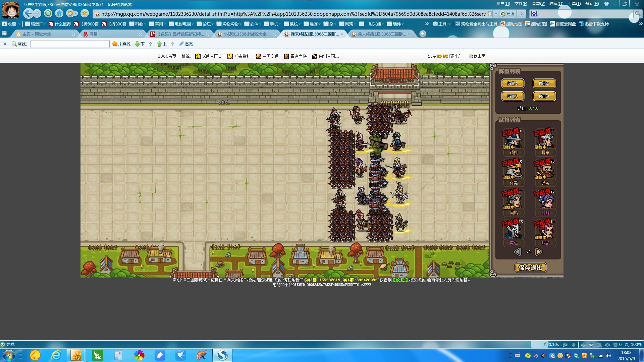This screenshot has width=644, height=362.
Task: Expand the 电影电视 bookmark folder
Action: [181, 24]
